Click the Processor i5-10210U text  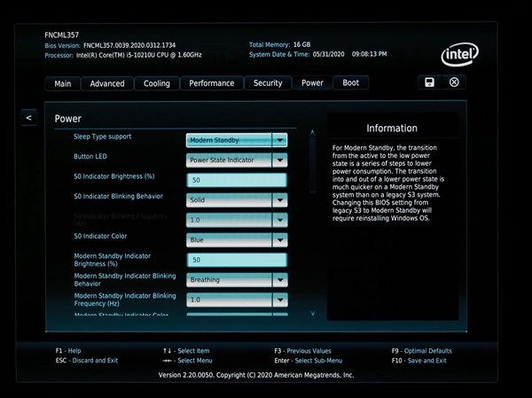[x=139, y=55]
